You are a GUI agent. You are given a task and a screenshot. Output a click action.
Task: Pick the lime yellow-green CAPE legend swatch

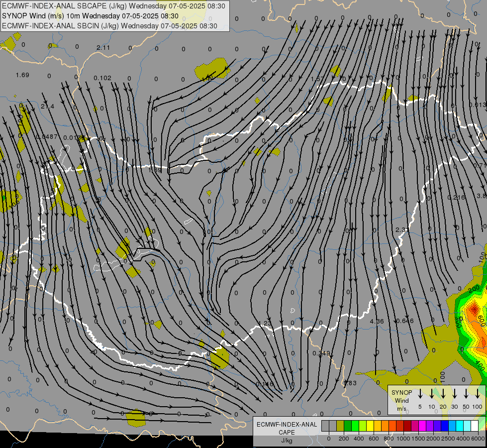[363, 426]
